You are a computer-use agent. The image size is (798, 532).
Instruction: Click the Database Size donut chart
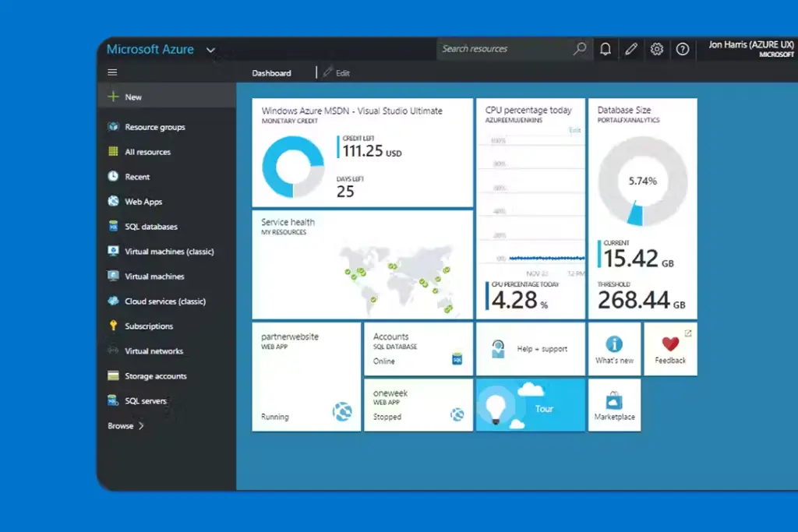coord(642,181)
